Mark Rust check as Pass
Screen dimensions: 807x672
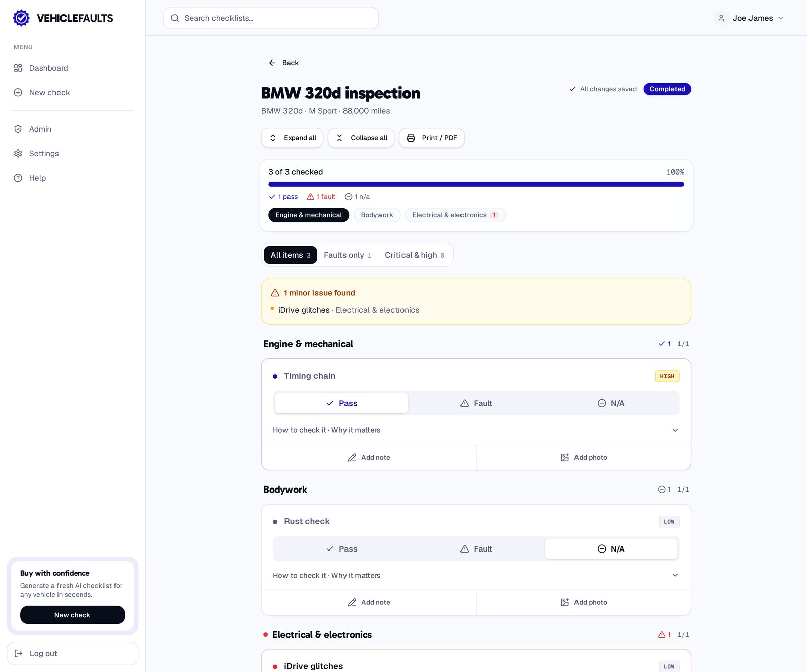tap(341, 549)
